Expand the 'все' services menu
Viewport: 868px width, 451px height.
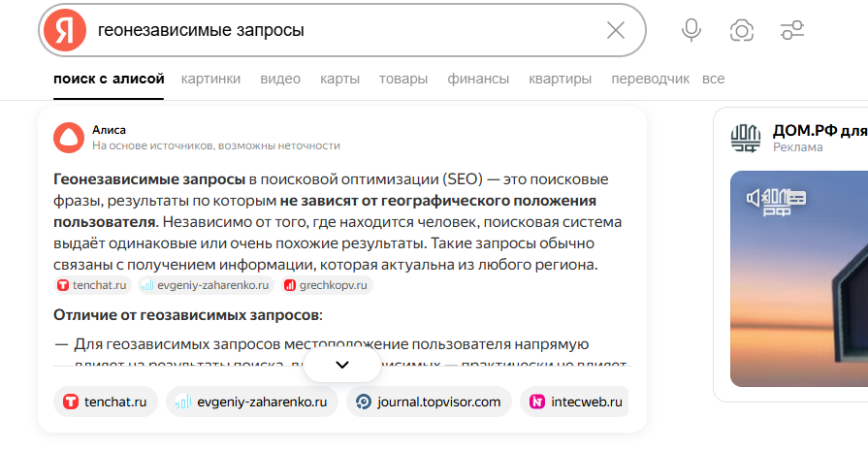(x=713, y=80)
